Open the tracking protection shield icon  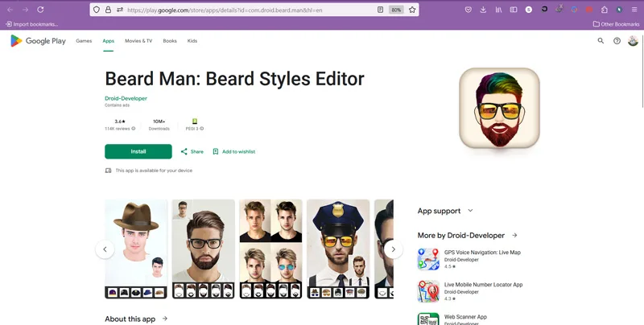click(97, 10)
